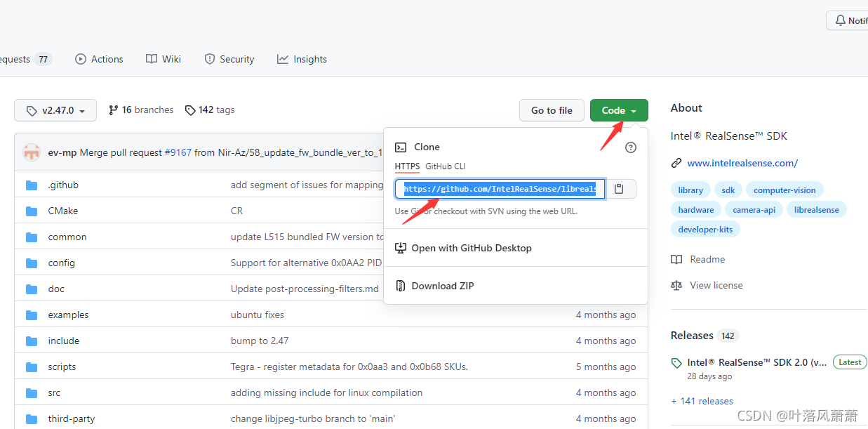Viewport: 868px width, 429px height.
Task: Open 'change libjpeg-turbo branch to main' commit
Action: click(x=313, y=418)
